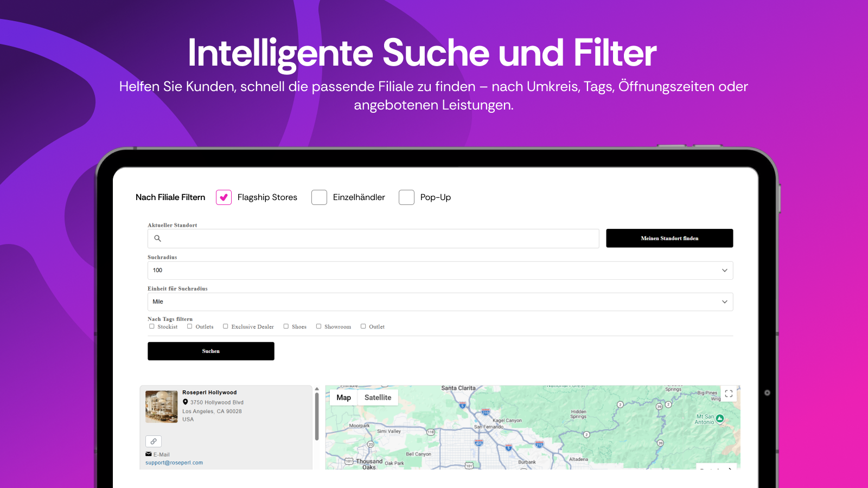Enable the Einzelhändler filter checkbox
The height and width of the screenshot is (488, 868).
tap(319, 197)
